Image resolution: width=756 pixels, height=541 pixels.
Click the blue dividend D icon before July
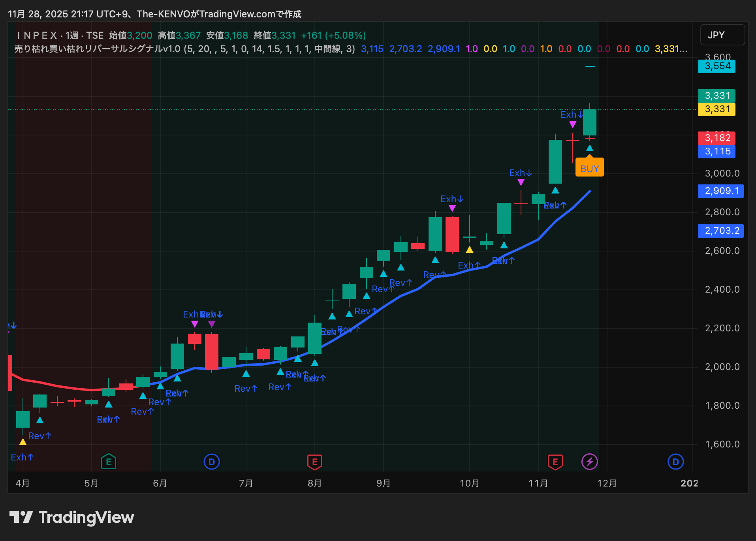pyautogui.click(x=212, y=461)
